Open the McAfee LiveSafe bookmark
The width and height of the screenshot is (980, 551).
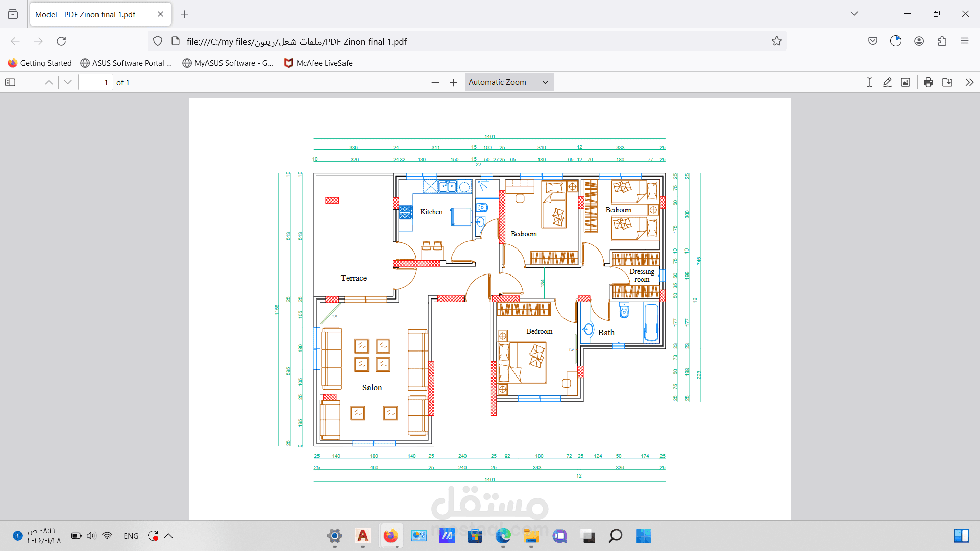point(318,63)
